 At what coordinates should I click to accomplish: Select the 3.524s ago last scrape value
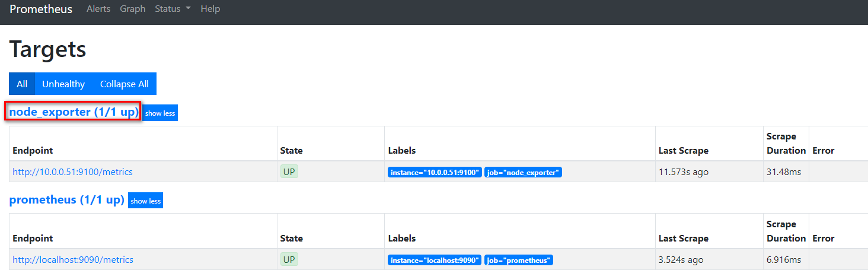coord(681,259)
